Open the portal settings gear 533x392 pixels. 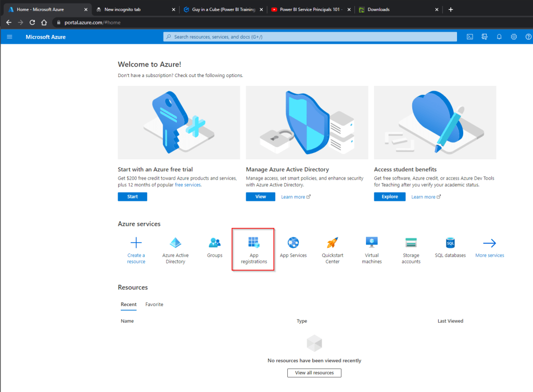coord(514,36)
